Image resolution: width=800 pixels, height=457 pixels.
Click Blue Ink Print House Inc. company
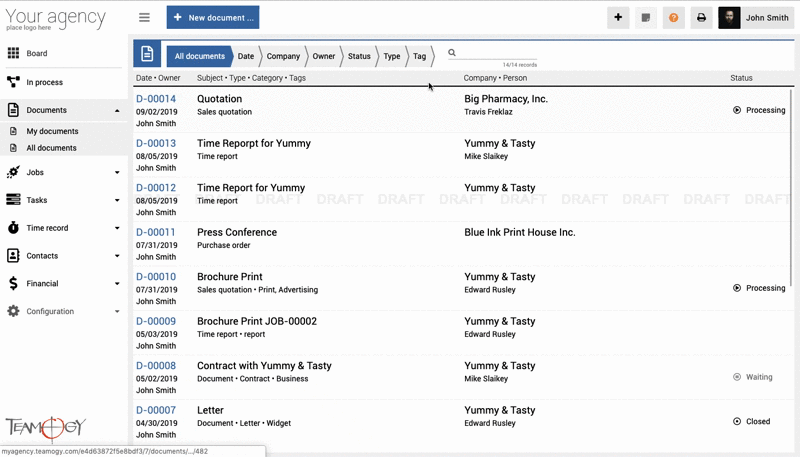tap(519, 232)
